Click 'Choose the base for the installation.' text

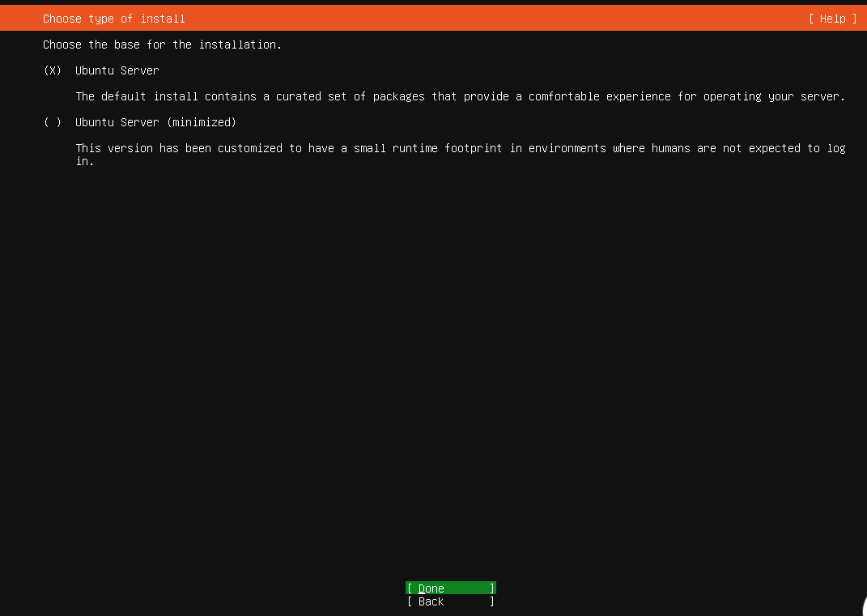[x=163, y=45]
